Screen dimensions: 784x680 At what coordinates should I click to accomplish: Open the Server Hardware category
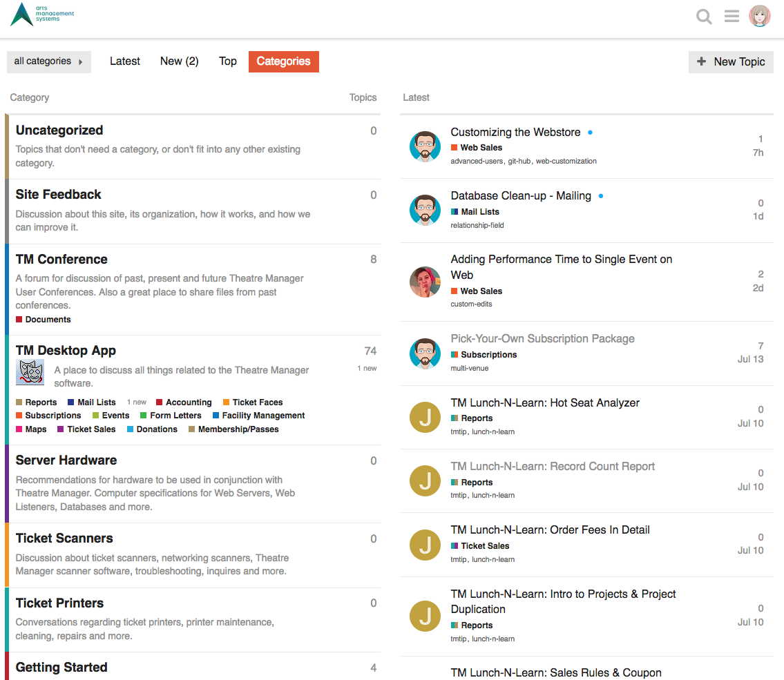click(x=66, y=460)
